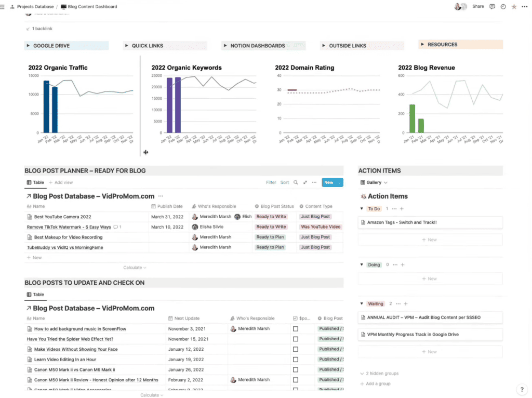Select the Table view tab in Blog Post Planner

pyautogui.click(x=35, y=182)
